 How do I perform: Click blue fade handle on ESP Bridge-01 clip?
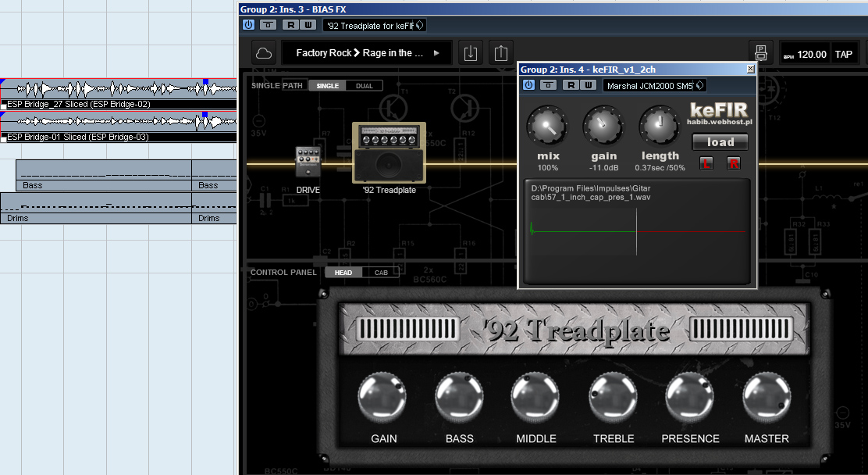(205, 115)
